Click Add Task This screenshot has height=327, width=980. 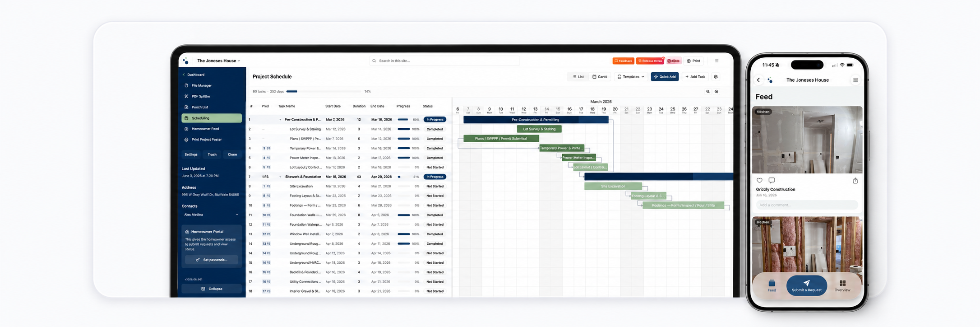[695, 77]
